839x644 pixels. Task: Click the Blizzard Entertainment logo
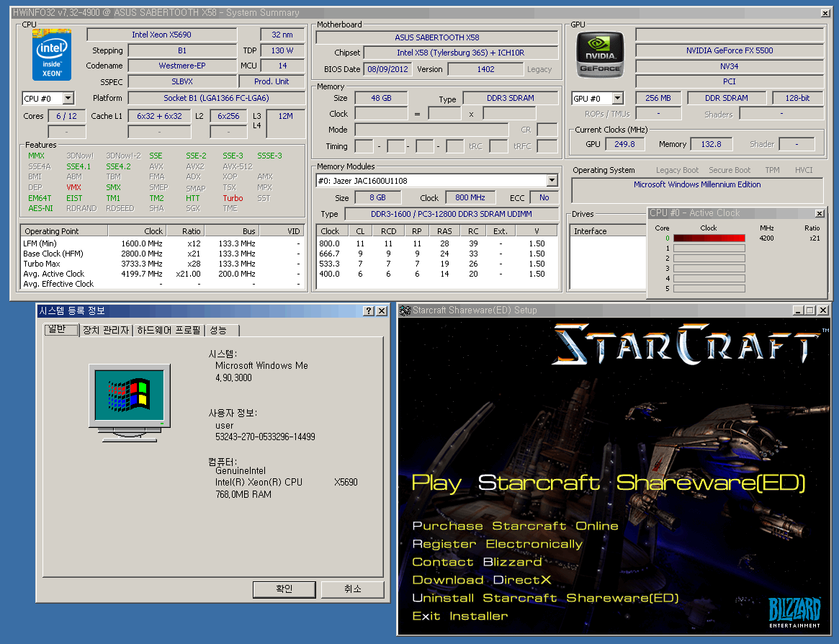tap(794, 612)
